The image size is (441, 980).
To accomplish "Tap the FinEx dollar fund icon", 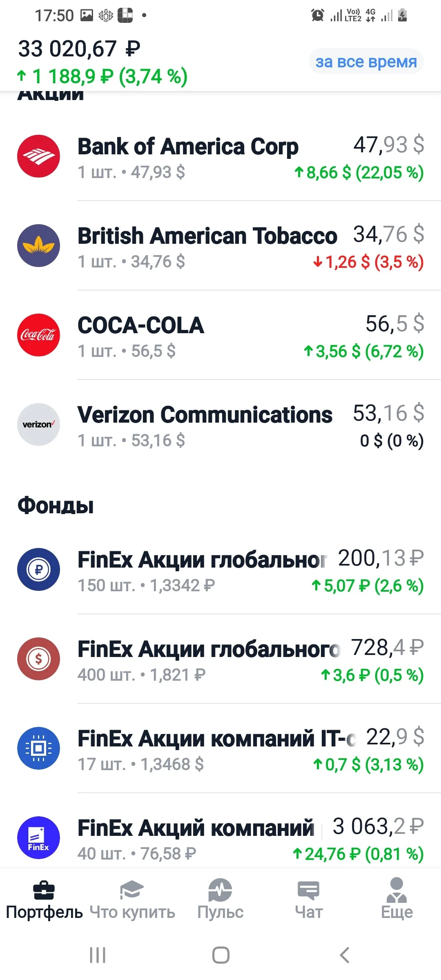I will [38, 659].
